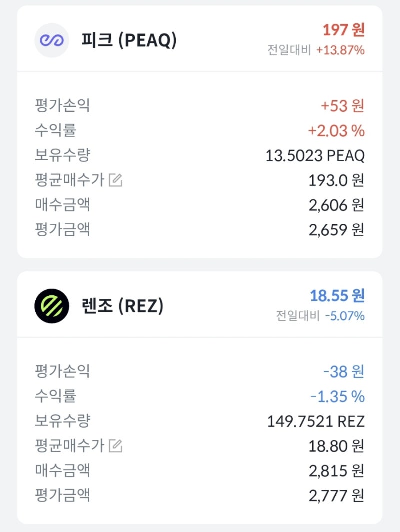Tap the PEAQ coin logo icon

(51, 40)
